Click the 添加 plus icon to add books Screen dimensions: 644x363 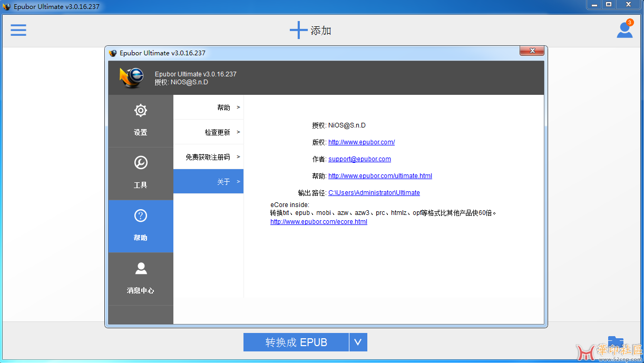click(x=298, y=30)
